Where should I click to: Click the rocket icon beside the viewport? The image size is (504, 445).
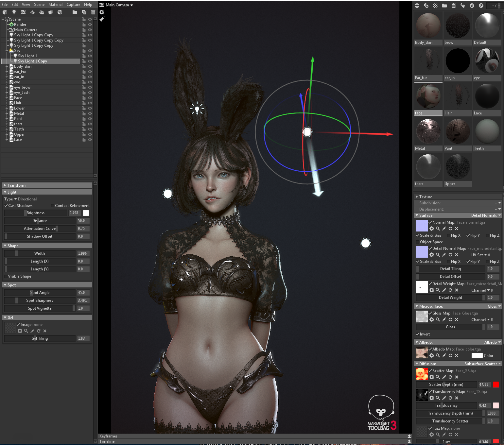pos(102,19)
